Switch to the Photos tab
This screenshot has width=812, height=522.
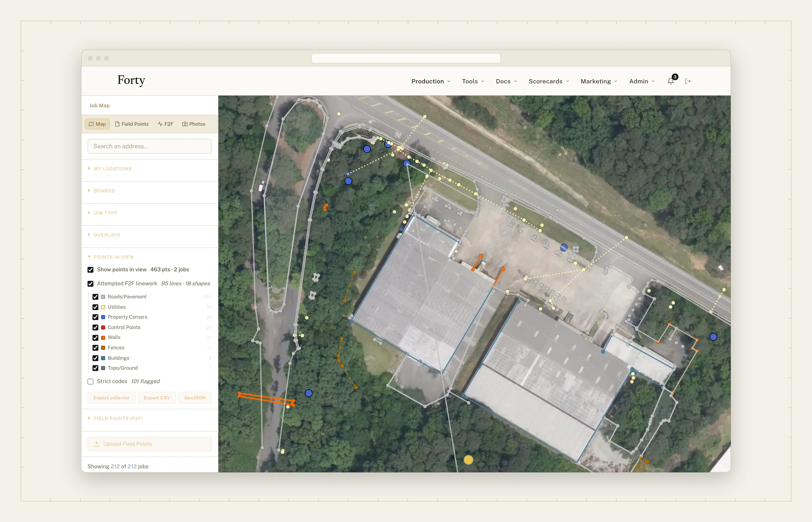[194, 124]
